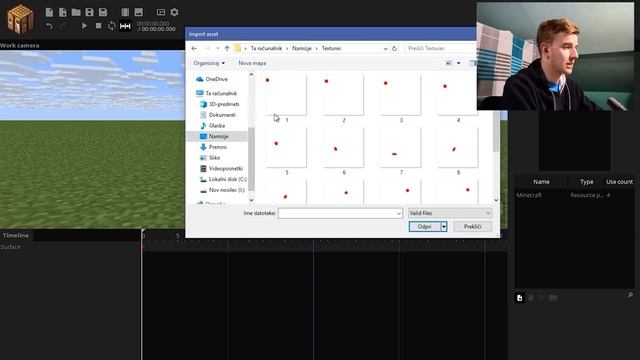This screenshot has height=360, width=640.
Task: Click the film strip export movie icon
Action: pos(125,12)
